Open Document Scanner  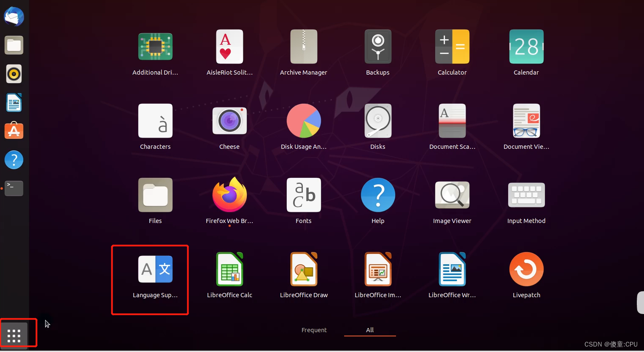pyautogui.click(x=452, y=121)
